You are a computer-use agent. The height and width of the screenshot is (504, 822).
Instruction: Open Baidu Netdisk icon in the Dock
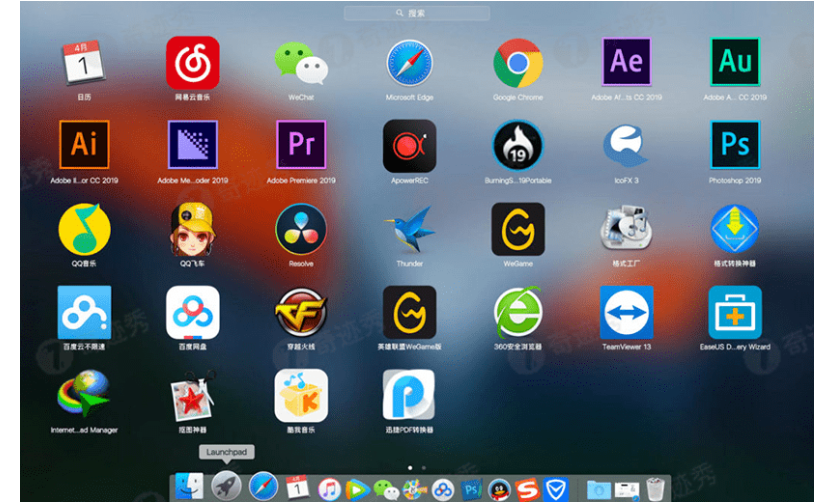click(x=443, y=490)
